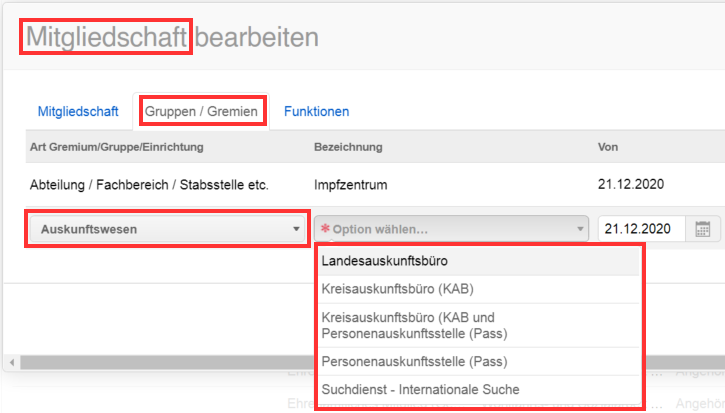
Task: Click the Von date input field
Action: (x=641, y=229)
